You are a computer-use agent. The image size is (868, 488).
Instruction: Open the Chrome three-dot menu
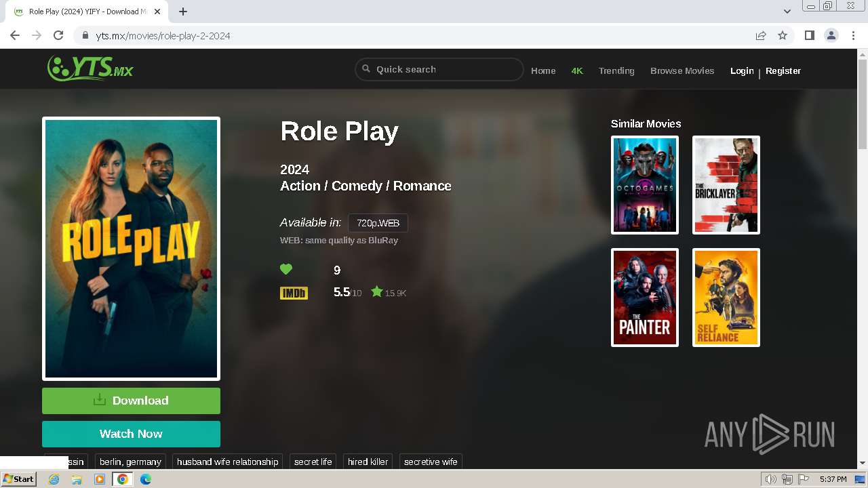coord(853,35)
